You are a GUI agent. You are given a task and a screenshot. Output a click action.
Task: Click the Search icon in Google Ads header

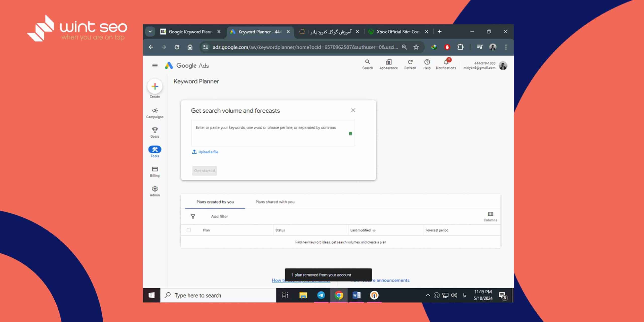(x=368, y=64)
